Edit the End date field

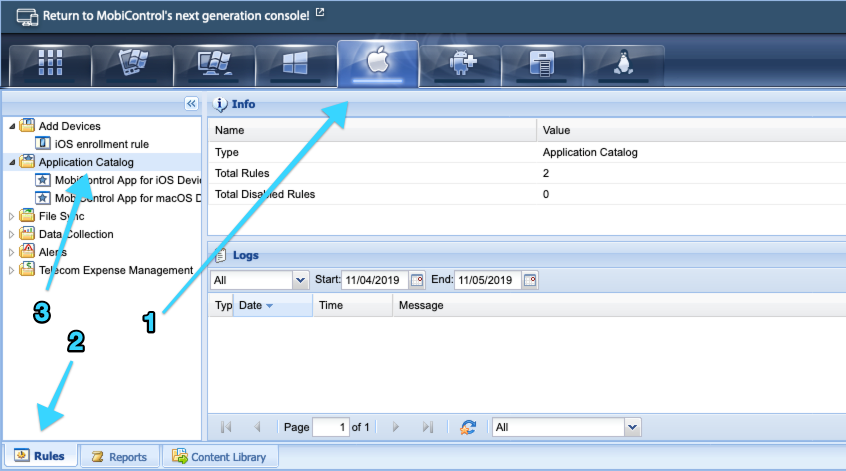487,280
